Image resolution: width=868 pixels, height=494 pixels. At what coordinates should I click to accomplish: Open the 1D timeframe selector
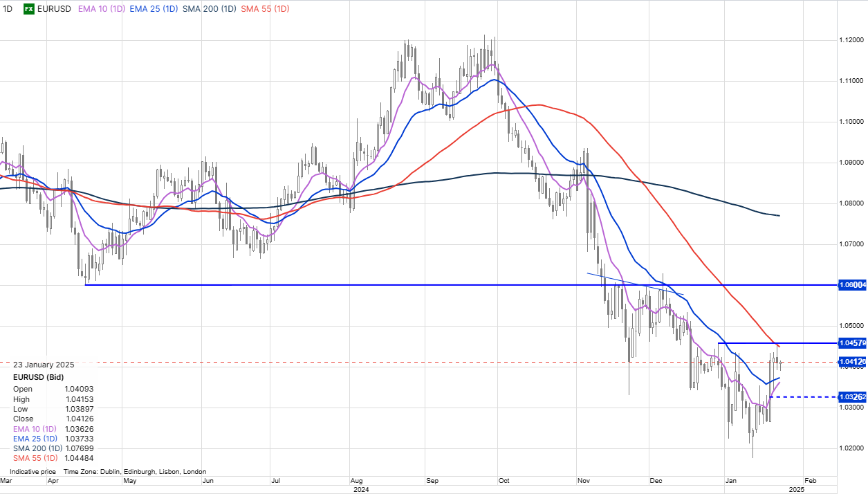8,9
